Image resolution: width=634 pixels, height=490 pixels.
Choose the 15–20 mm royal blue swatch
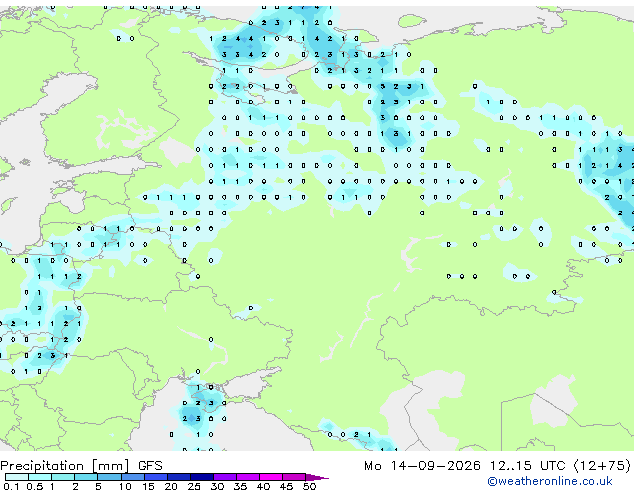click(x=155, y=477)
